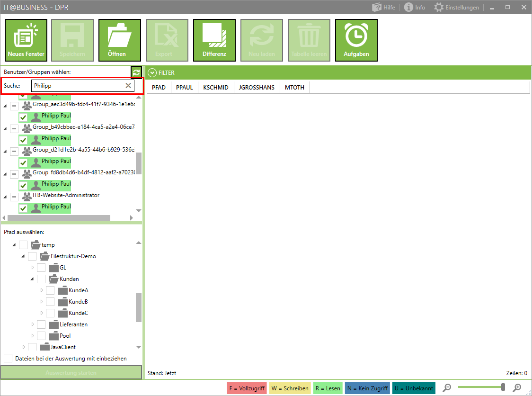The height and width of the screenshot is (396, 532).
Task: Click the Neues Fenster toolbar icon
Action: [x=26, y=40]
